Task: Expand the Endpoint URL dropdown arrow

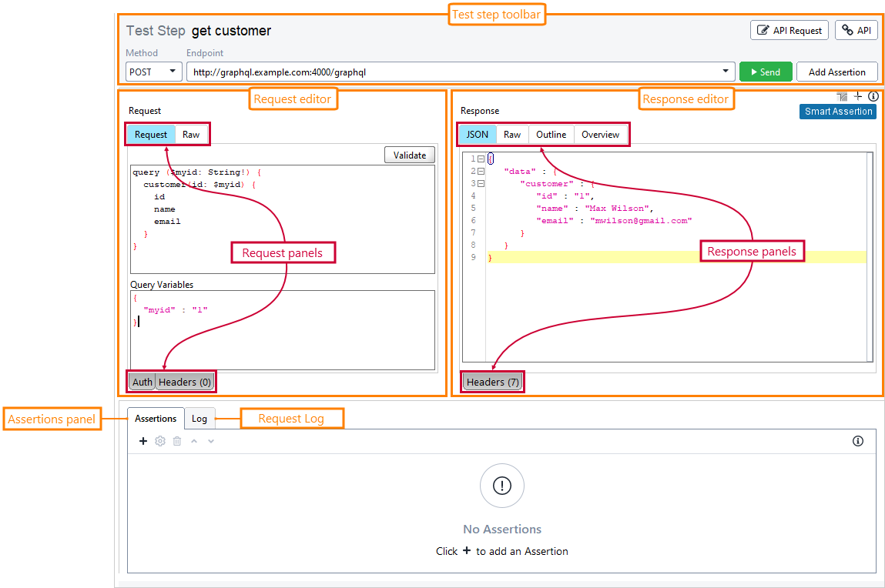Action: pos(726,72)
